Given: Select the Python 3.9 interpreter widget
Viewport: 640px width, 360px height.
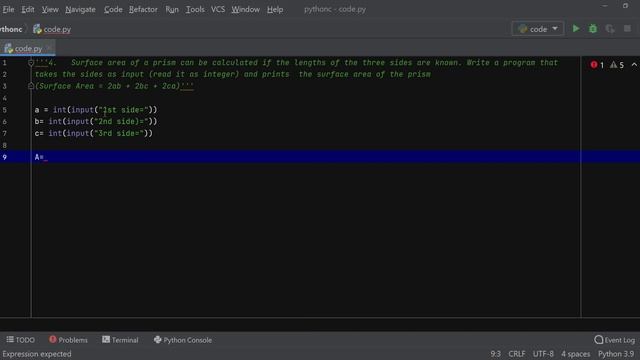Looking at the screenshot, I should 616,354.
